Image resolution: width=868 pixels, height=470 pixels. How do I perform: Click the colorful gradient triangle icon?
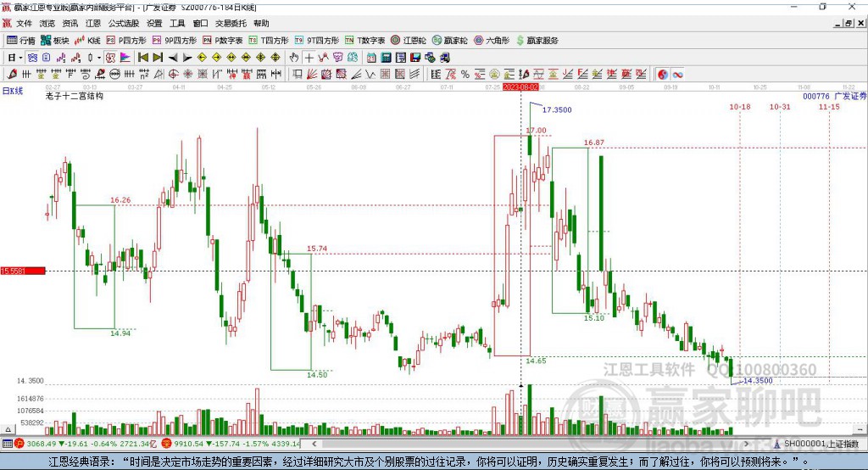[x=125, y=58]
